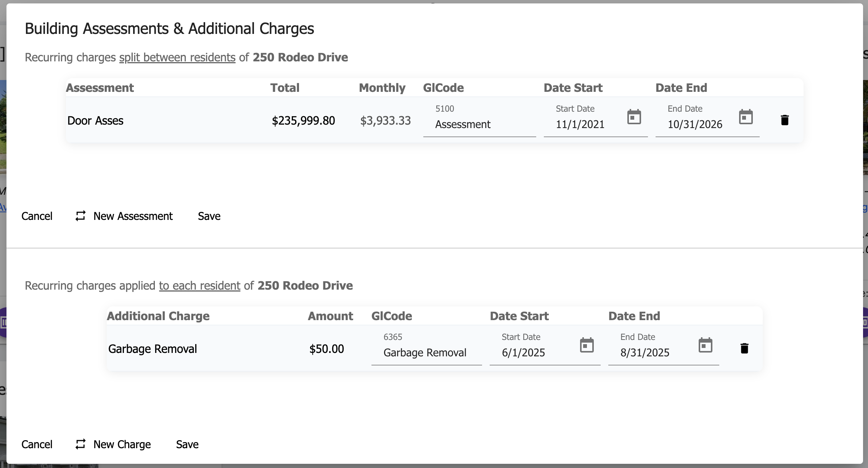Open the 5100 Assessment GlCode dropdown
This screenshot has width=868, height=468.
[479, 120]
